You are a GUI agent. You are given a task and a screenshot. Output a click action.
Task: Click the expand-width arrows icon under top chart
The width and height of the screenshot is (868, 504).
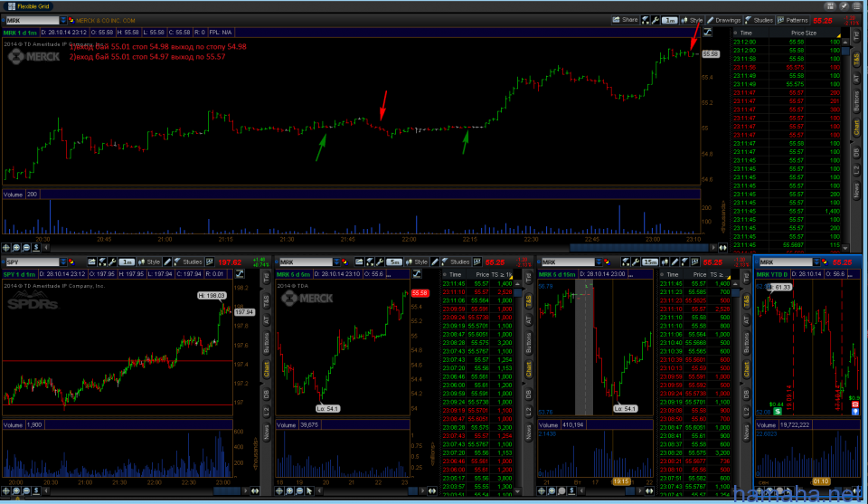click(722, 248)
